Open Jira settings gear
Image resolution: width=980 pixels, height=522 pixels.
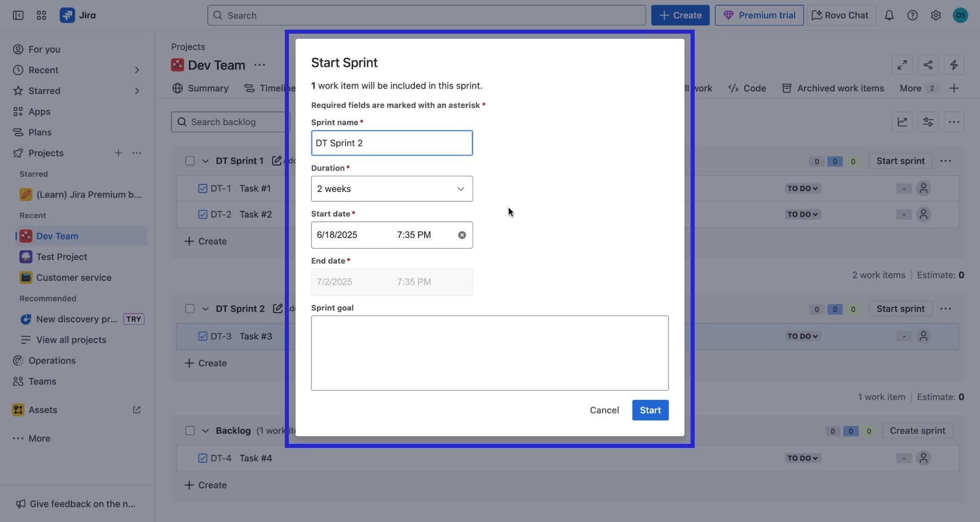pyautogui.click(x=936, y=15)
